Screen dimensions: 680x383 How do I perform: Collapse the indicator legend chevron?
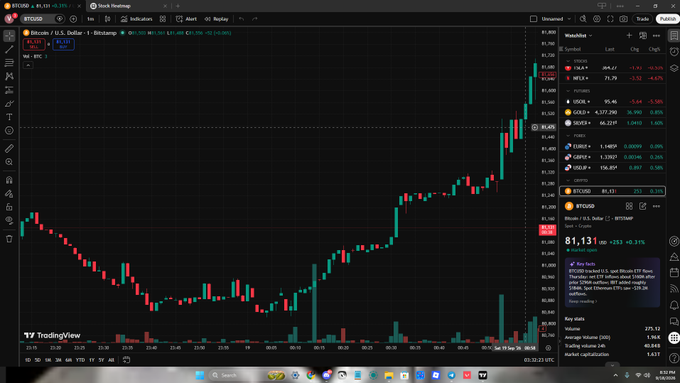[28, 65]
